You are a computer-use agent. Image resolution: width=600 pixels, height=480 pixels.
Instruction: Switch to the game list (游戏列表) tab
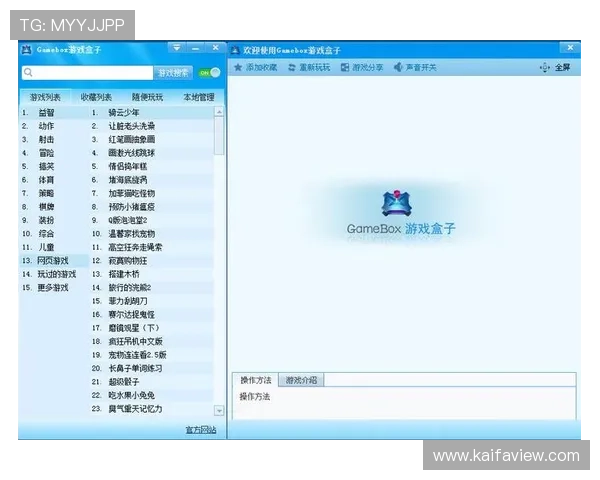[45, 97]
